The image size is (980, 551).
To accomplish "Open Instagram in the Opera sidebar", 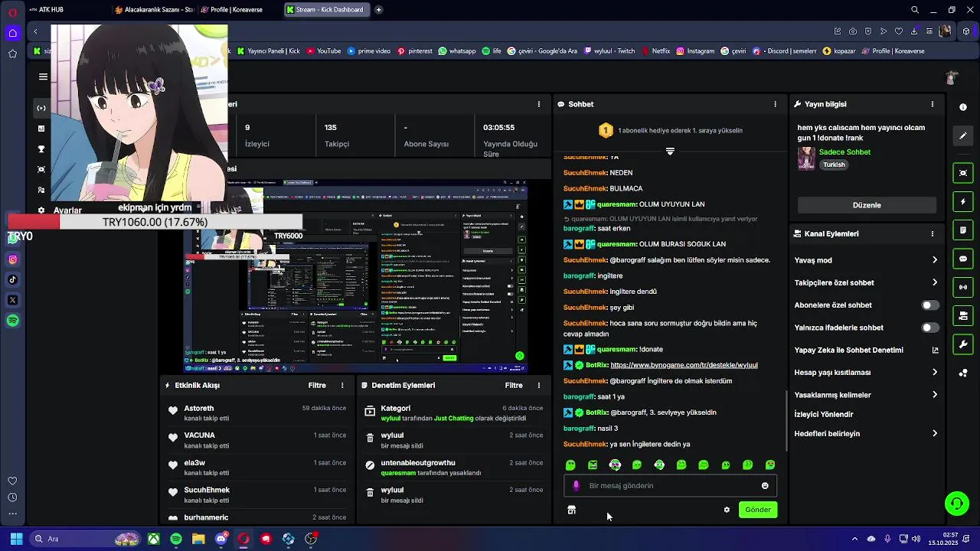I will [x=13, y=259].
